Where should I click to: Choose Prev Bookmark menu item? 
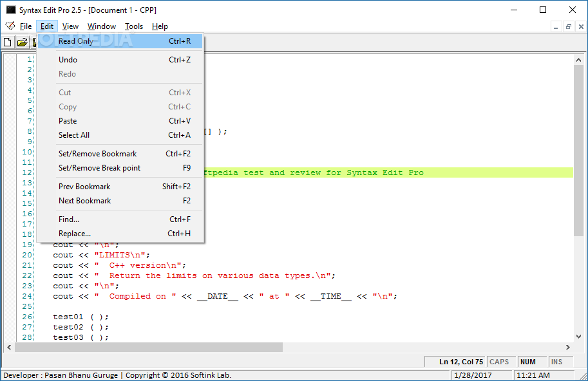coord(120,187)
